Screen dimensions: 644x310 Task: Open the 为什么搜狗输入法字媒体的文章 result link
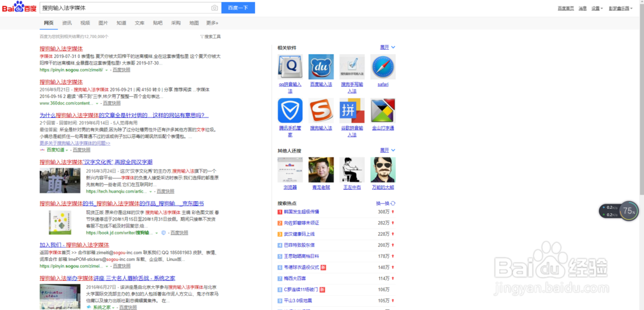124,115
